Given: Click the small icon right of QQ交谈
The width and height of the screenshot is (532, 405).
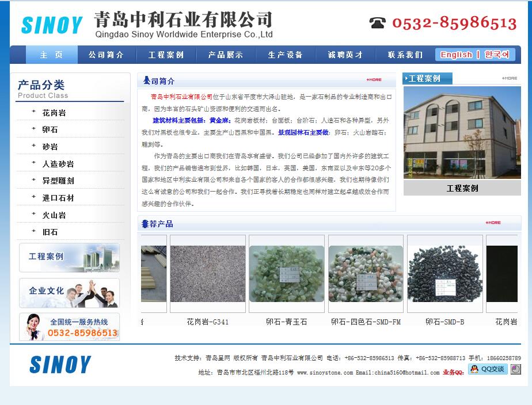Looking at the screenshot, I should pyautogui.click(x=516, y=369).
